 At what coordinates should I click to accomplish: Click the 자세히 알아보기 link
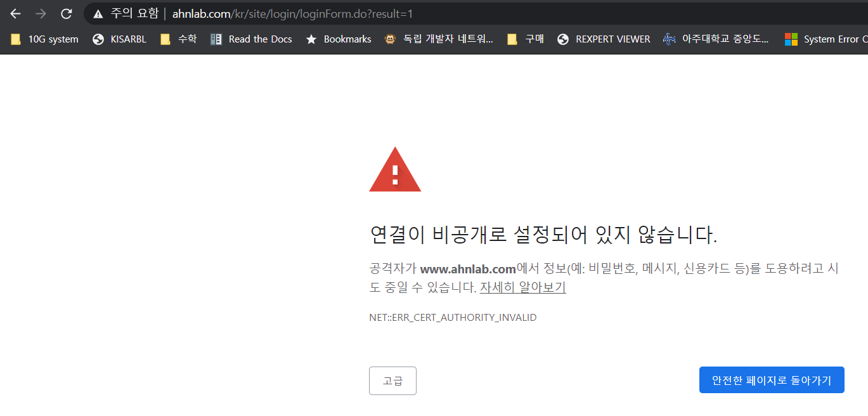click(x=522, y=287)
